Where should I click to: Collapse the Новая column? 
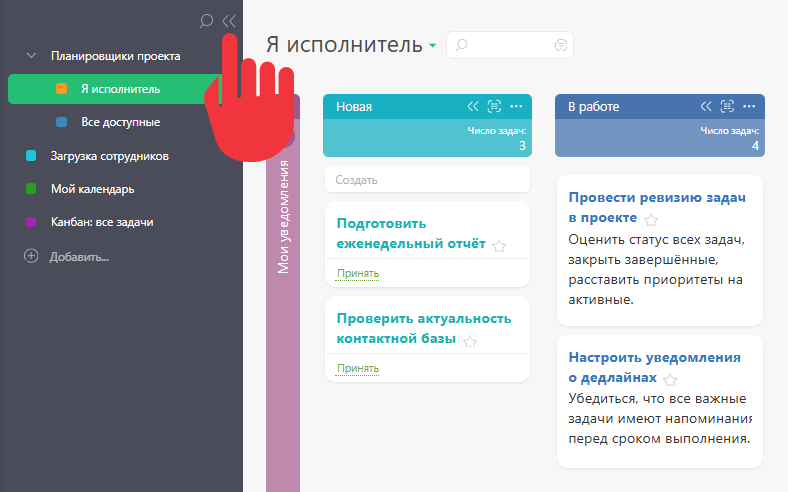[473, 107]
